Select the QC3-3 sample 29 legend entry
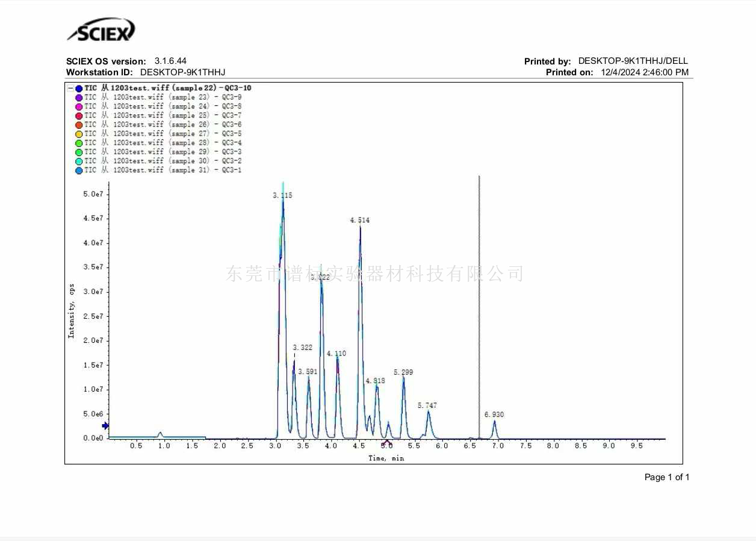This screenshot has height=541, width=756. coord(163,152)
